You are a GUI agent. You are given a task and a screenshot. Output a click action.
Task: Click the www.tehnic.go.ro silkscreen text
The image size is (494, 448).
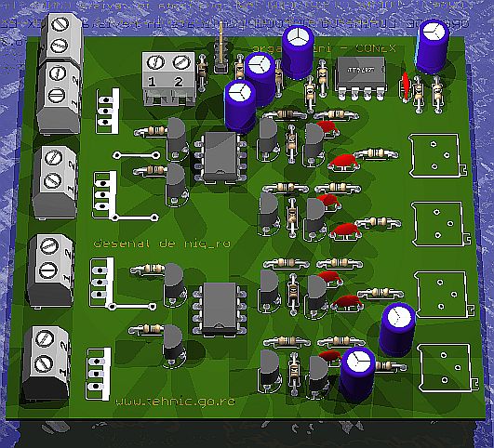175,402
